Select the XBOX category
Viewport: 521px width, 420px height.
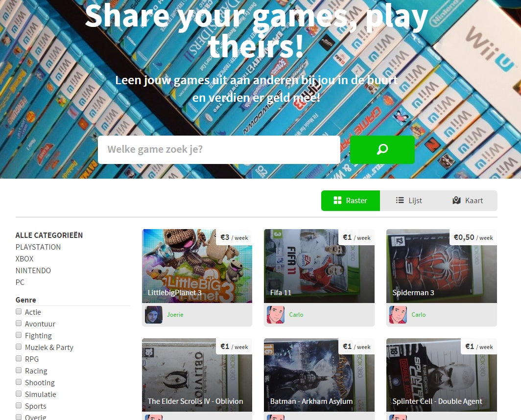tap(24, 258)
